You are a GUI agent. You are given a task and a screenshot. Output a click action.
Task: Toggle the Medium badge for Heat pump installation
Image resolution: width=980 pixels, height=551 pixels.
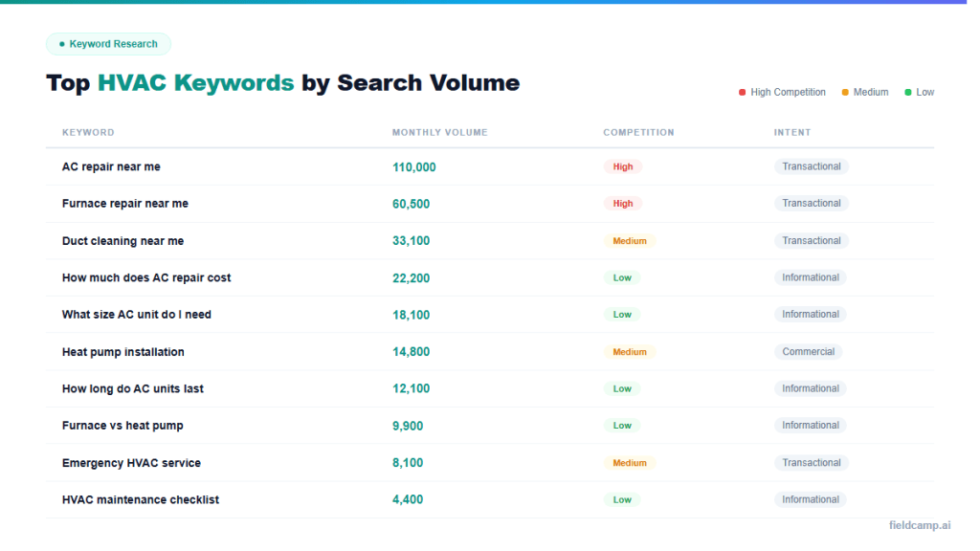click(629, 351)
